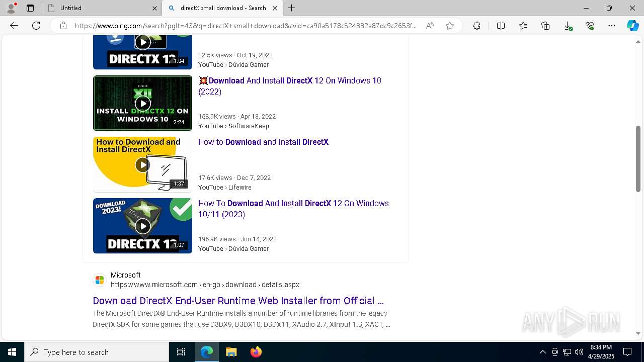Add this page to favorites star
Image resolution: width=644 pixels, height=362 pixels.
(x=450, y=26)
